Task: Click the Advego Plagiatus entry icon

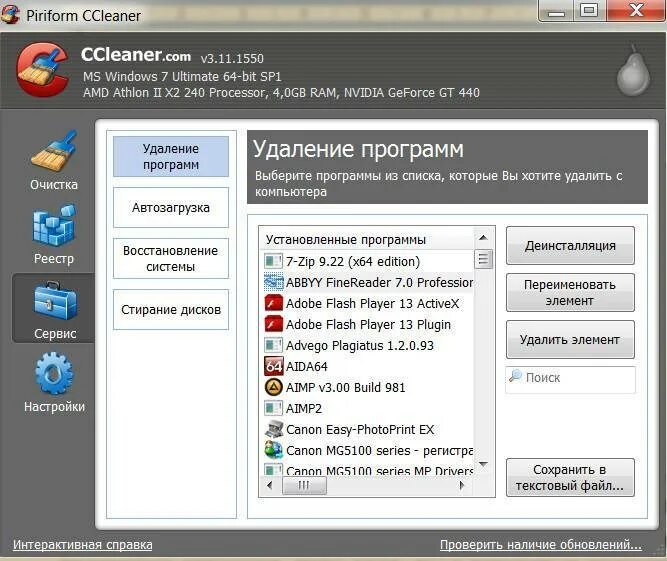Action: pos(273,345)
